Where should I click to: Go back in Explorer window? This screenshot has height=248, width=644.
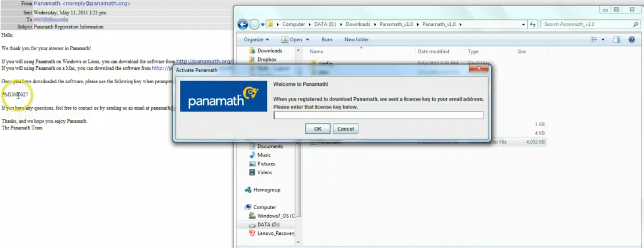coord(243,24)
